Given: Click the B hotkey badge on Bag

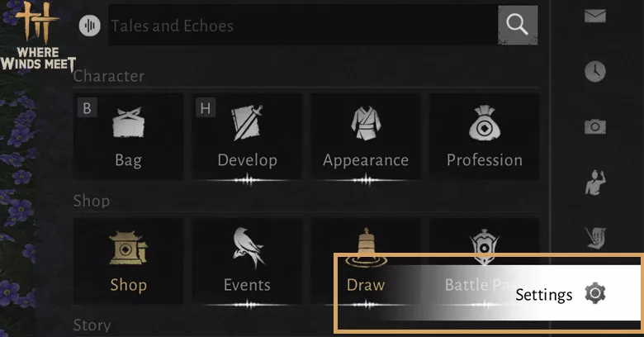Looking at the screenshot, I should (x=86, y=107).
